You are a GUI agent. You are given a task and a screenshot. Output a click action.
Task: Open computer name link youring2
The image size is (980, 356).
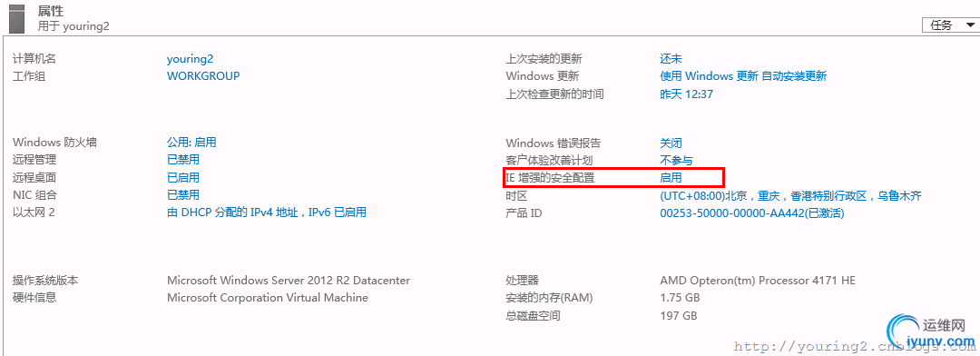click(190, 59)
